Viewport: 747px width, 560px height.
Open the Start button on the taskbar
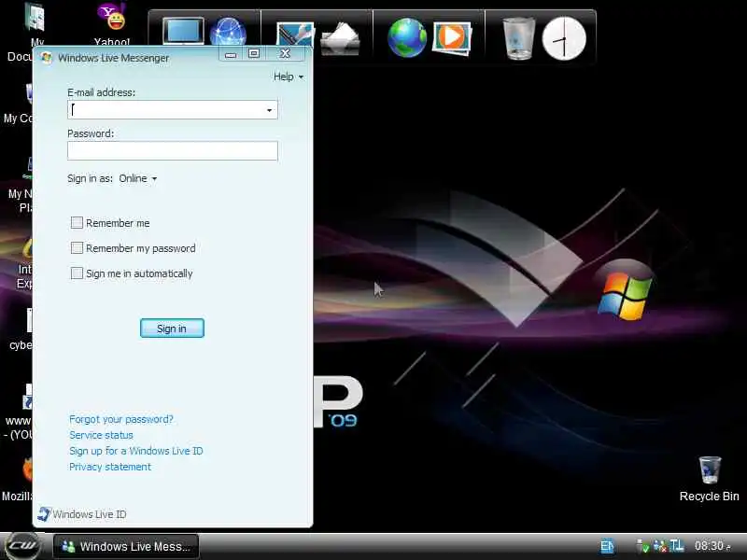point(22,546)
